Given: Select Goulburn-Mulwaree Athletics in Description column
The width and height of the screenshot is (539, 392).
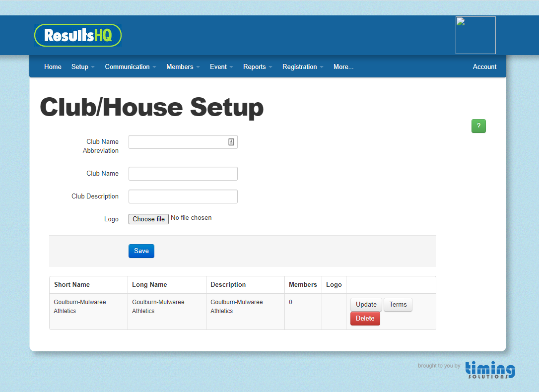Looking at the screenshot, I should click(x=237, y=307).
